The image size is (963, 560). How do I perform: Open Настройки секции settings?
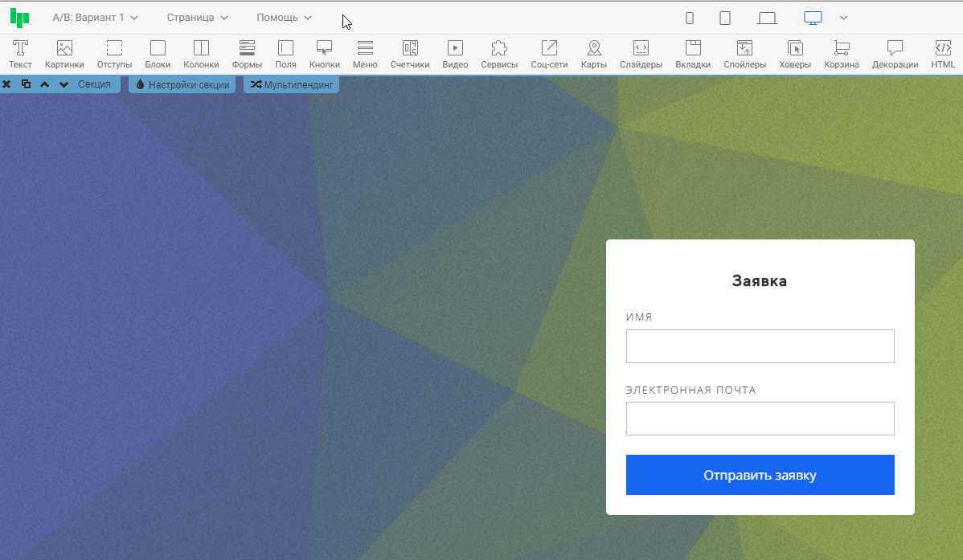[182, 84]
